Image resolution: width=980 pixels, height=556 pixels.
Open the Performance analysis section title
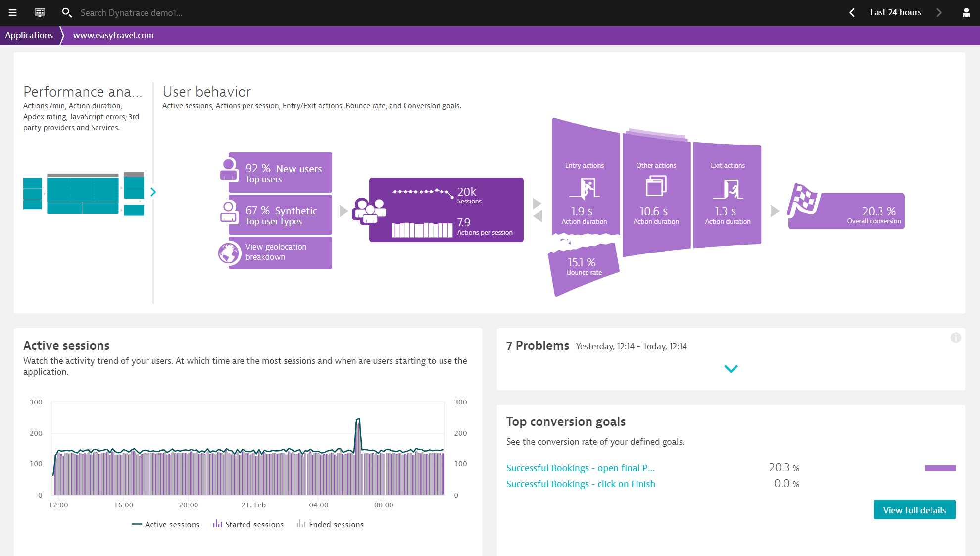pos(83,92)
